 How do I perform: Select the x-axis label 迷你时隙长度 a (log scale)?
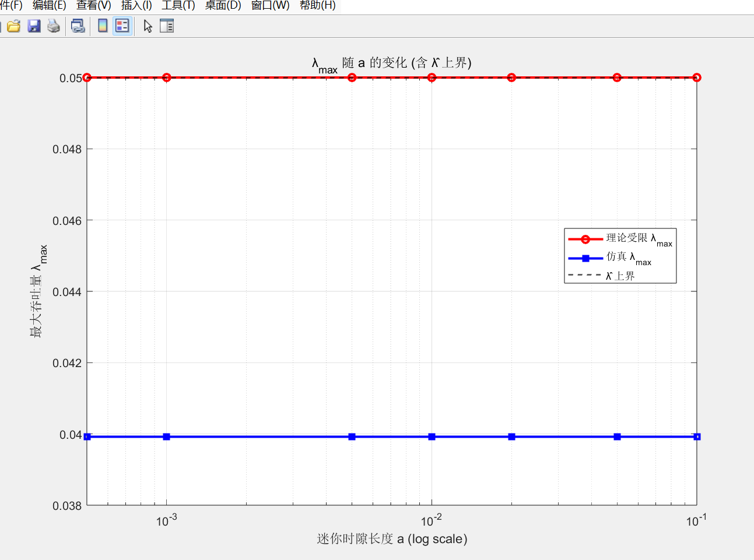pos(392,539)
